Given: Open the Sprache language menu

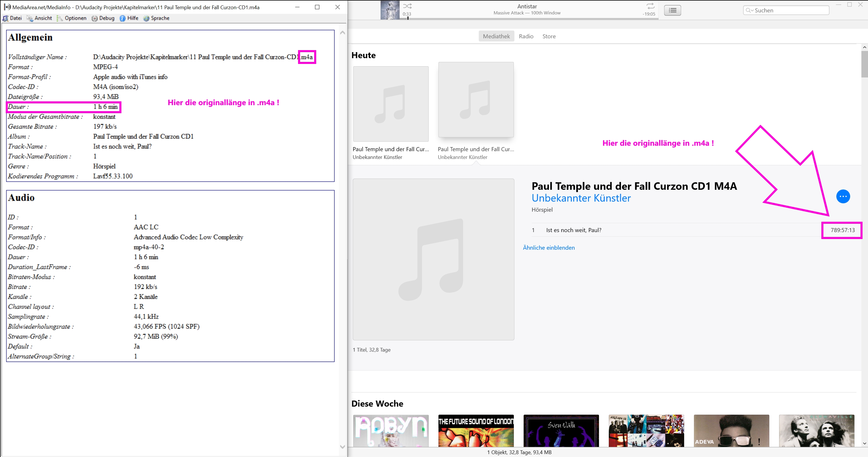Looking at the screenshot, I should coord(156,18).
